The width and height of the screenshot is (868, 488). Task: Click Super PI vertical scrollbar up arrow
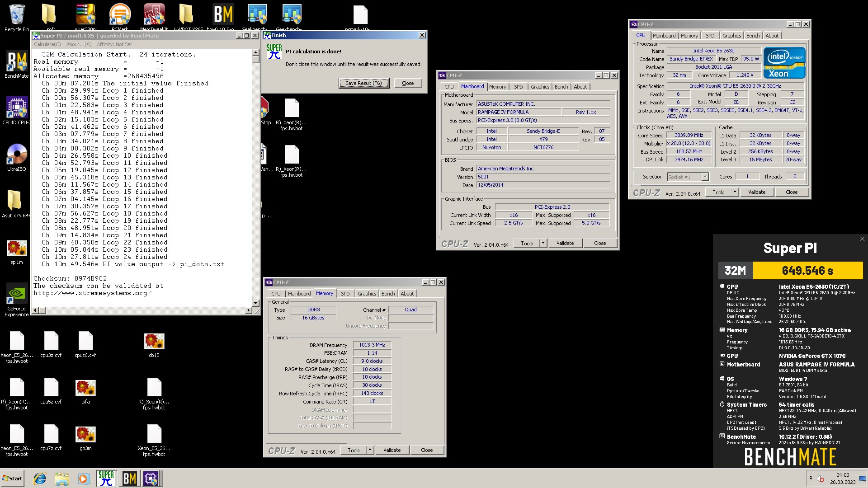click(256, 52)
